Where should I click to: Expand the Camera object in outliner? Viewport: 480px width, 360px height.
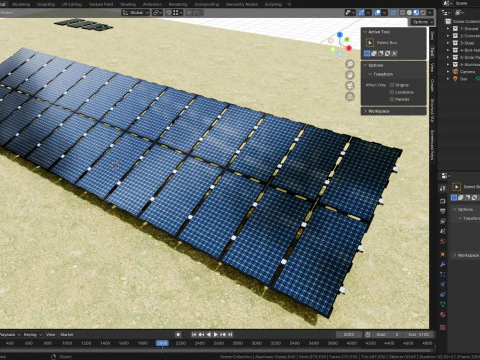point(448,72)
